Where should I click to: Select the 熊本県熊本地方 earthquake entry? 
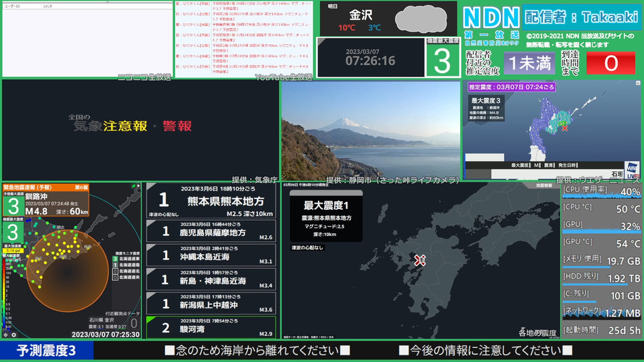click(x=211, y=200)
